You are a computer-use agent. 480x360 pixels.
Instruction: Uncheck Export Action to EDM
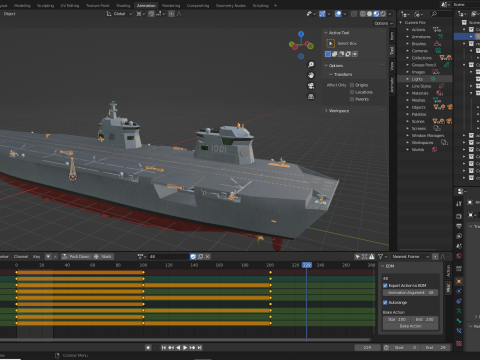click(385, 285)
